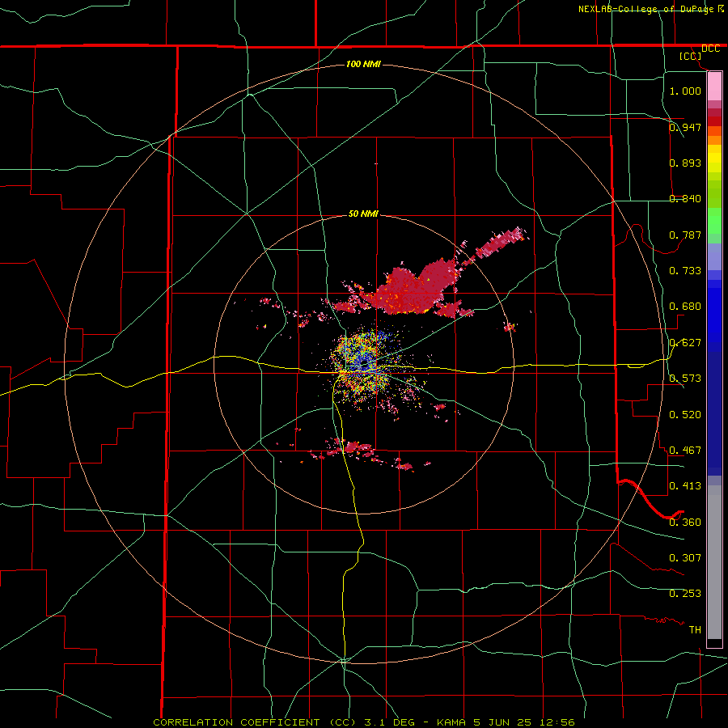Select the 0.520 scale value
Screen dimensions: 728x728
tap(685, 414)
